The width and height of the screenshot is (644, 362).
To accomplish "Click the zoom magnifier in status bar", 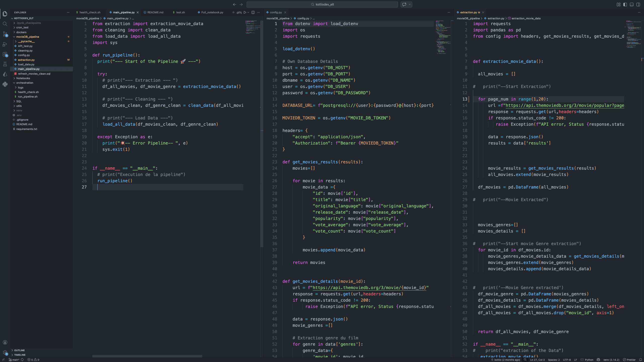I will click(x=525, y=360).
